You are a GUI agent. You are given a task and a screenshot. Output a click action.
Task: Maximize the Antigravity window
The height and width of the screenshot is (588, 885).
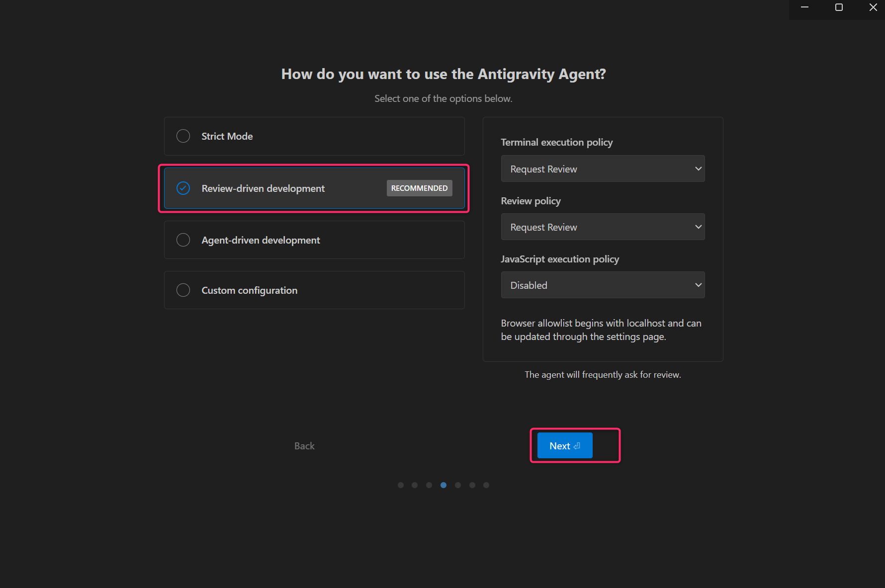[839, 7]
